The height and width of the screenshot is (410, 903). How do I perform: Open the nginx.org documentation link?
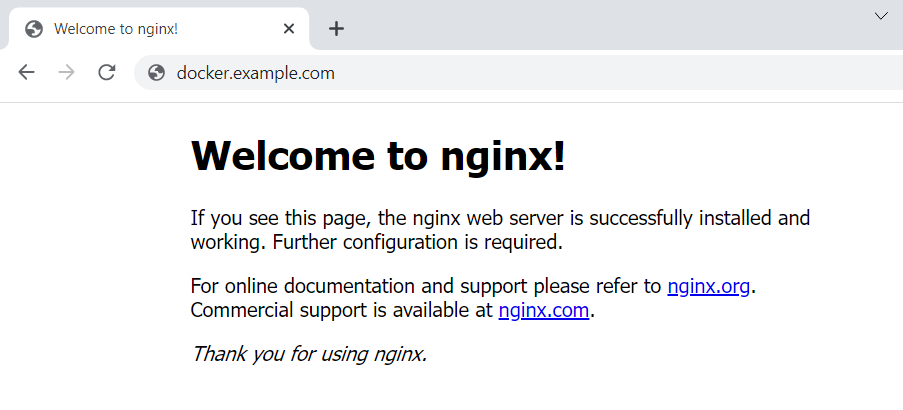pos(708,286)
